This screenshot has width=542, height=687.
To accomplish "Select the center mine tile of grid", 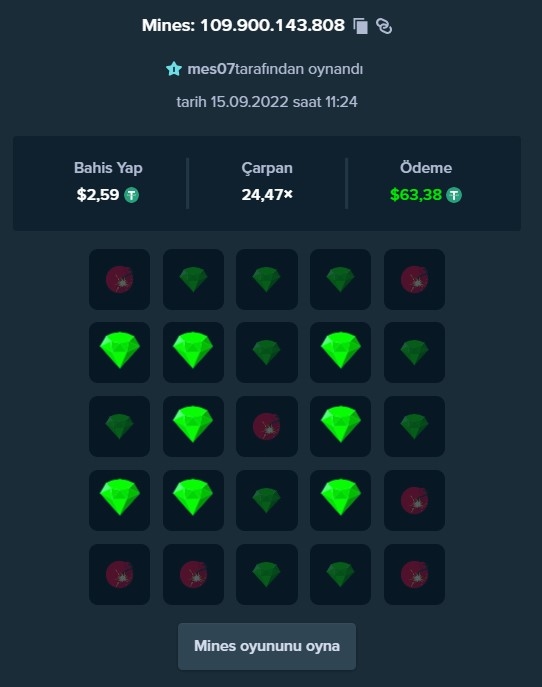I will pos(267,426).
